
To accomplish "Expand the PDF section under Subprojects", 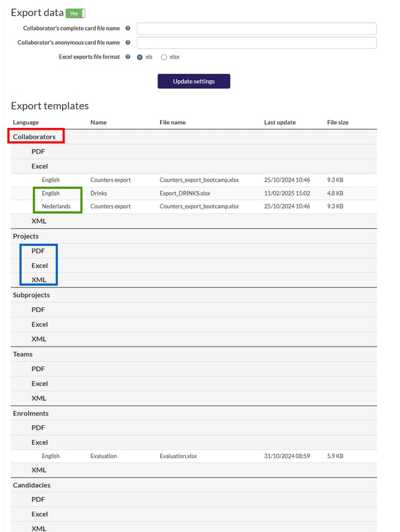I will click(38, 310).
